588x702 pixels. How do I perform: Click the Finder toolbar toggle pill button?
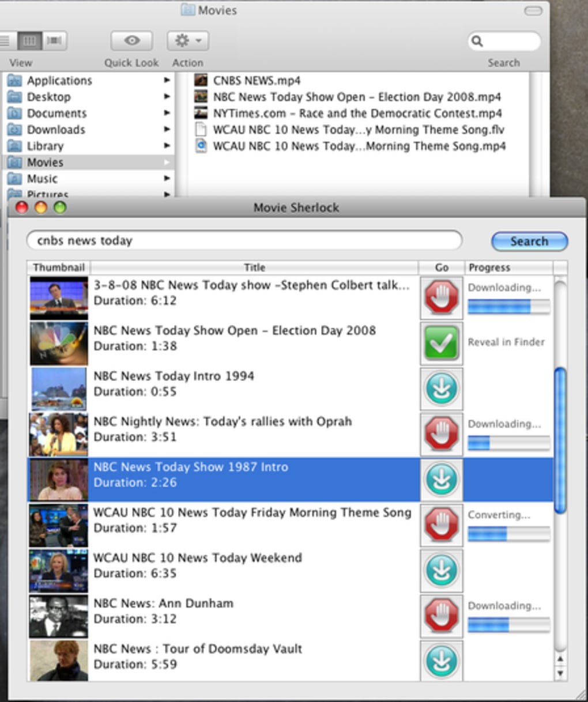pyautogui.click(x=533, y=10)
